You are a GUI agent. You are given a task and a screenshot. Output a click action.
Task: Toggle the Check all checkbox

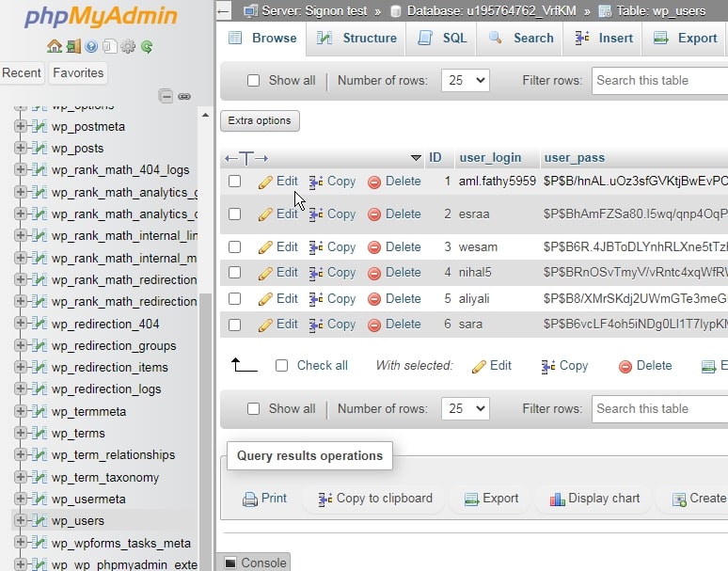(281, 366)
